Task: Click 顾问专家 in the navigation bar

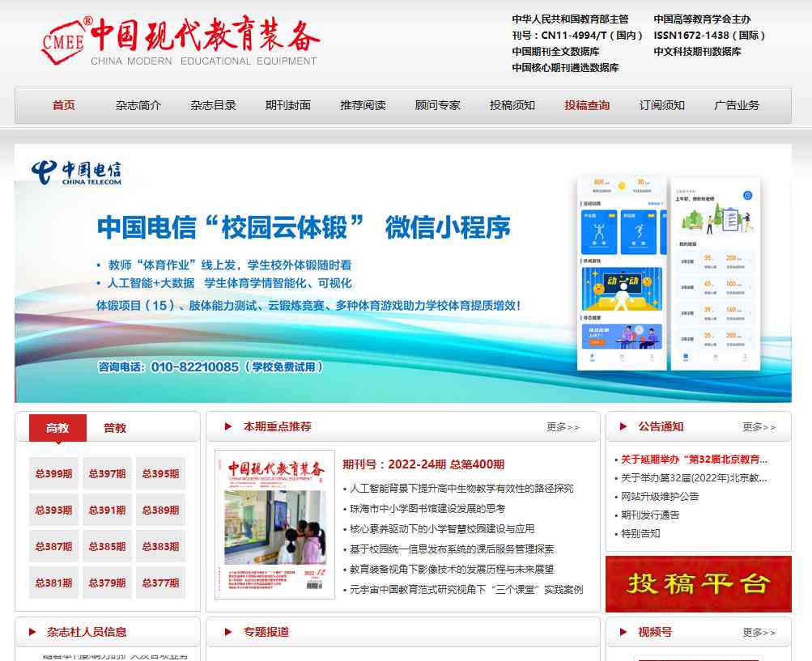Action: (438, 105)
